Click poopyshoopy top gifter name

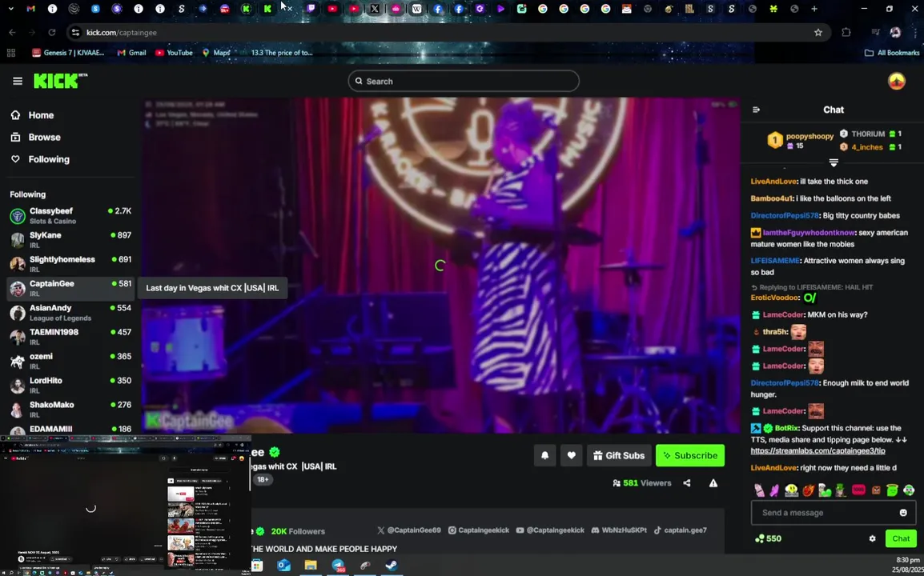pos(809,136)
